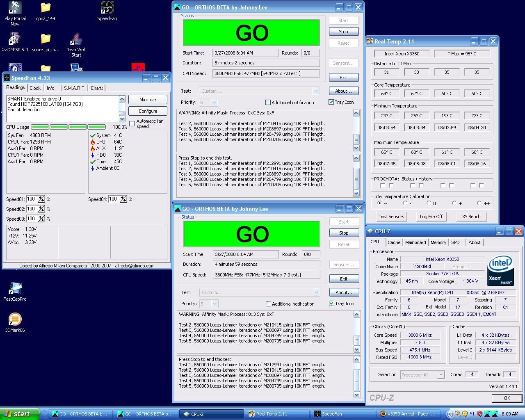Open the super_pi_m... folder on the desktop
Screen dimensions: 525x420
coord(46,43)
